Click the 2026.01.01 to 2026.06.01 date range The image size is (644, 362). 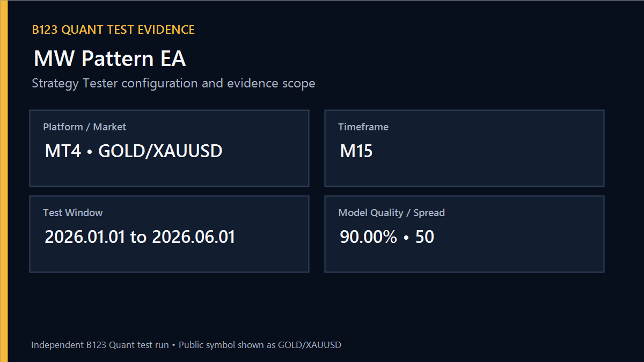(140, 237)
